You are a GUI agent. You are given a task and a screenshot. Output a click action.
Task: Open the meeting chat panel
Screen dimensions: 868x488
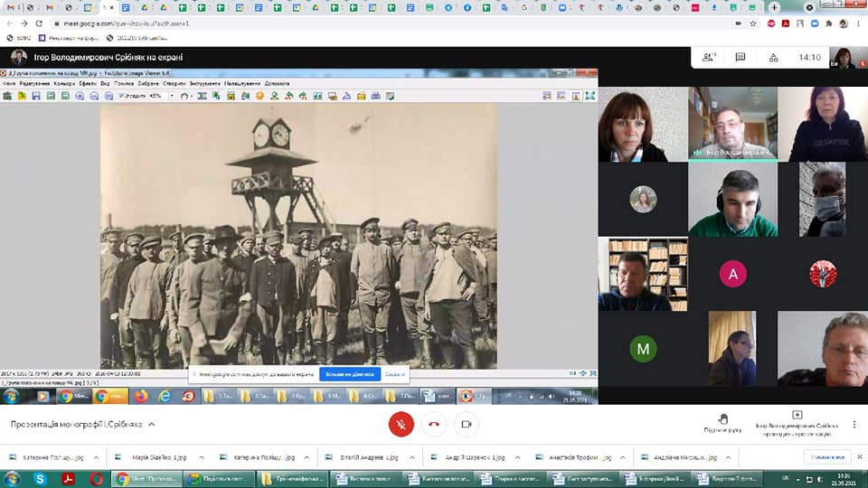pyautogui.click(x=741, y=57)
